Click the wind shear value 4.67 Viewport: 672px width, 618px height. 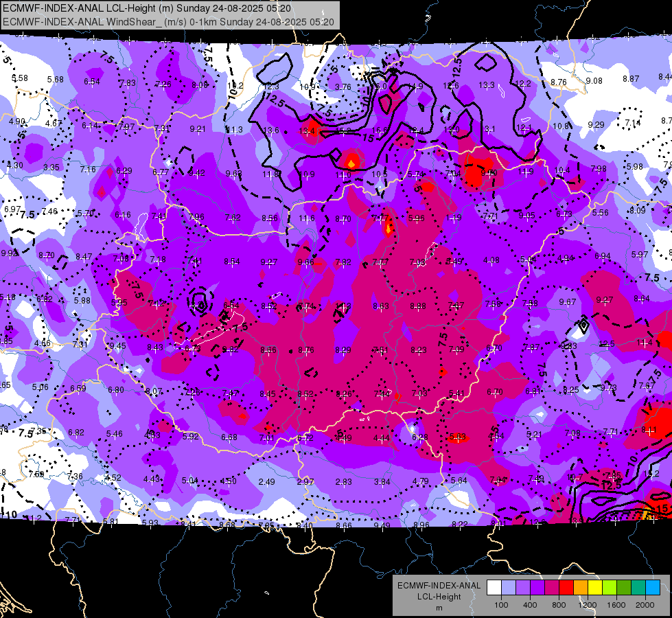(x=54, y=124)
